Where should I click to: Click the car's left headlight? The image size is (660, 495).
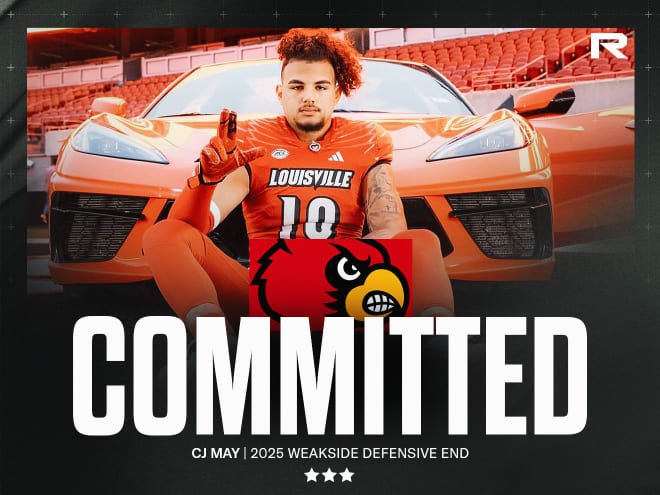pos(119,144)
